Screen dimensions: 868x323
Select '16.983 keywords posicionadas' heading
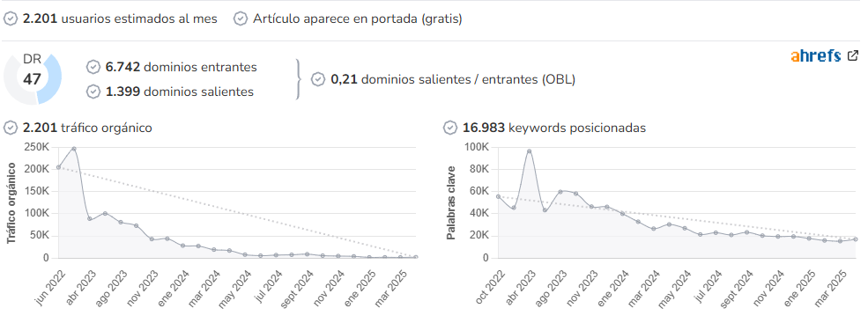[x=554, y=128]
